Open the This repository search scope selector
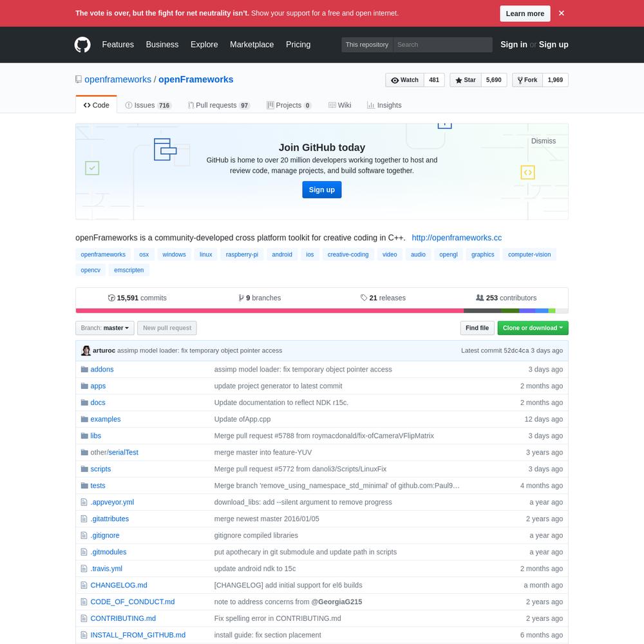 [367, 44]
